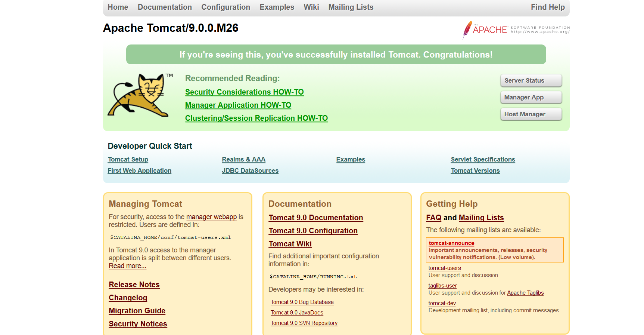Click the manager webapp link

point(211,217)
